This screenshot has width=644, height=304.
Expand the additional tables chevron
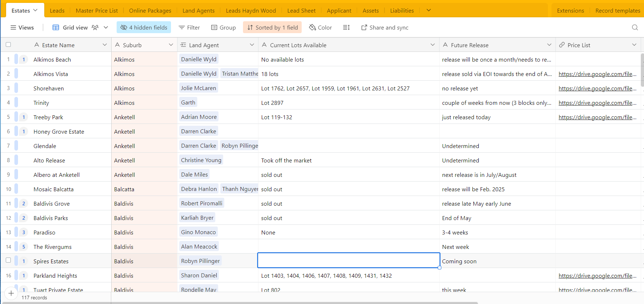pyautogui.click(x=428, y=10)
